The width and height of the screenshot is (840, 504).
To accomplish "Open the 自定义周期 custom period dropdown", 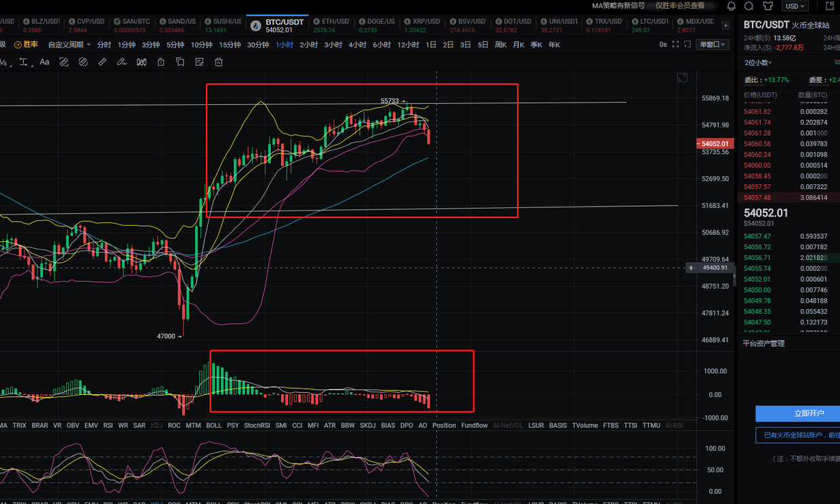I will click(69, 45).
